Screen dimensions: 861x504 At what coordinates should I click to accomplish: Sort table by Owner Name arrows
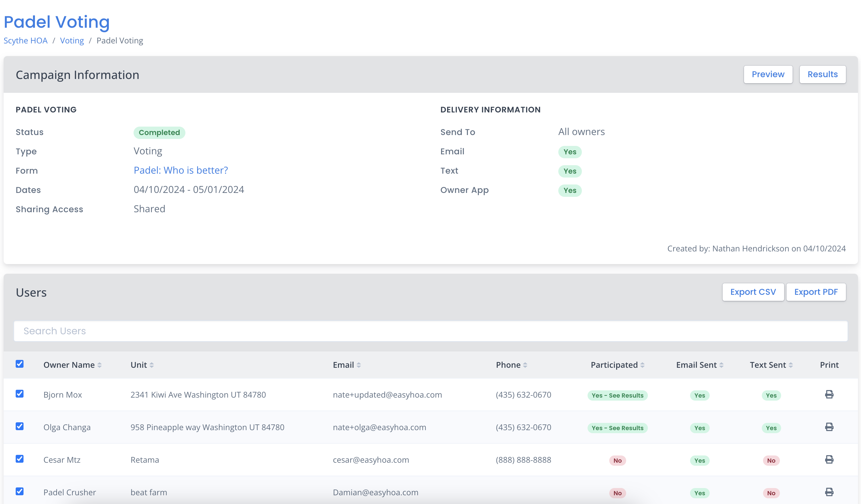[x=99, y=365]
